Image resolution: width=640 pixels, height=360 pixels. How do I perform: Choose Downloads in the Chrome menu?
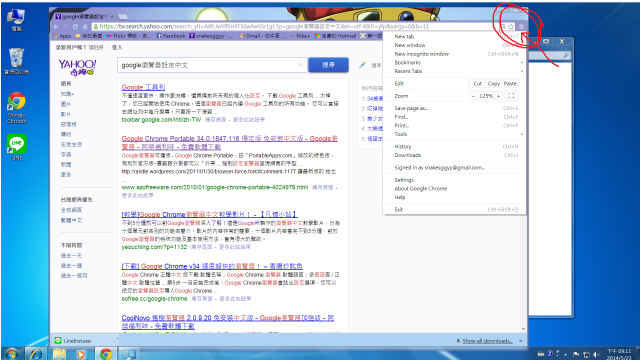pos(454,155)
